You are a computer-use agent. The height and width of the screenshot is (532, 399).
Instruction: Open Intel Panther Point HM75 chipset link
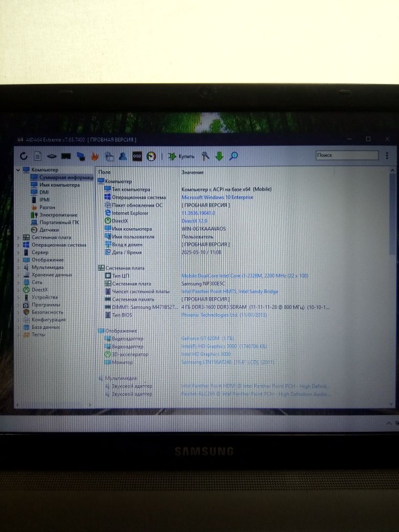[x=230, y=291]
